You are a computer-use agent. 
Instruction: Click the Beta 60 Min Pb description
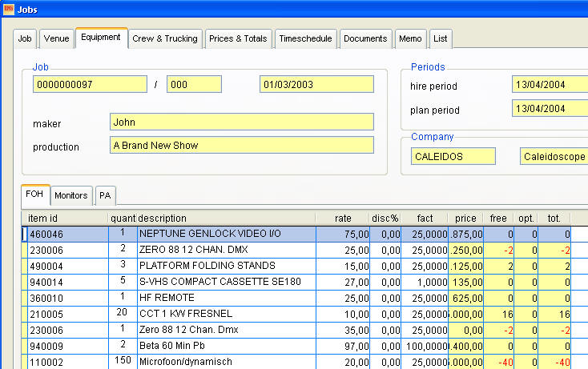227,346
